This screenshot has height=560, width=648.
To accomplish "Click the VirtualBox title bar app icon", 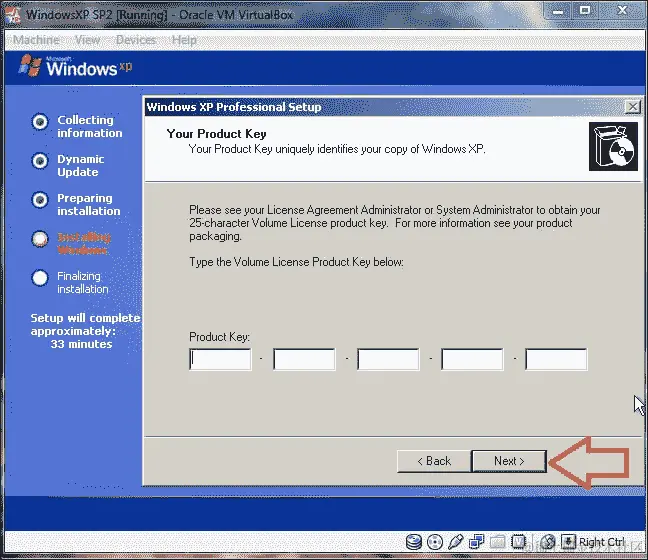I will (x=13, y=15).
